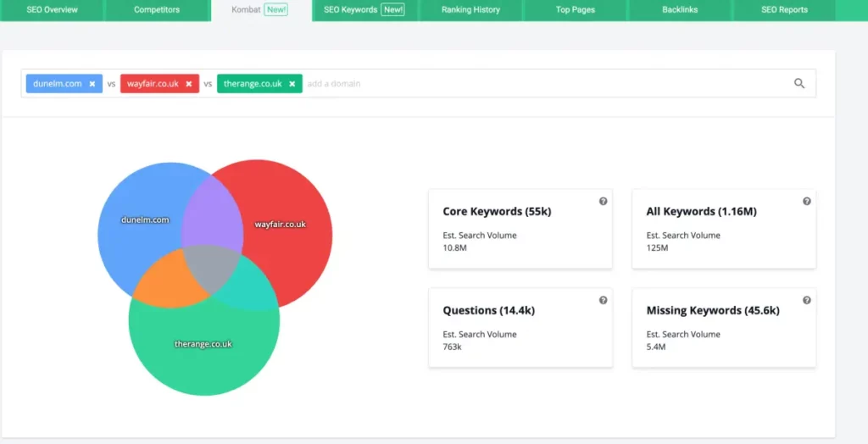
Task: Select the green therange.co.uk circle region
Action: coord(203,346)
